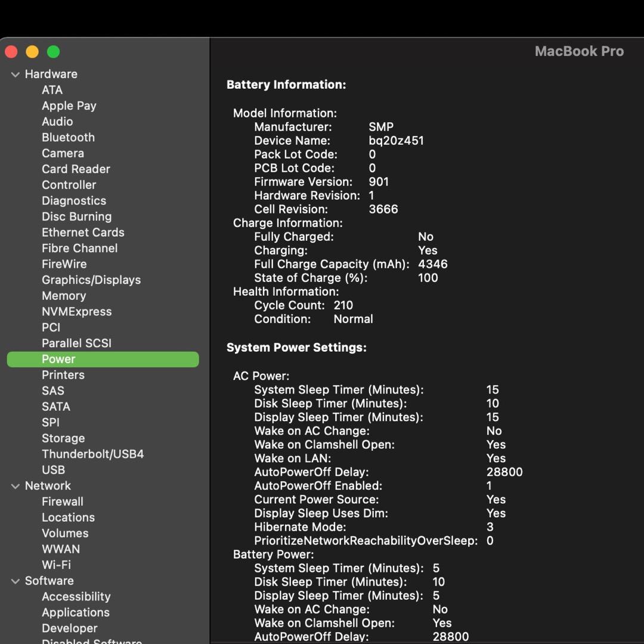Select Memory in the sidebar

coord(64,296)
